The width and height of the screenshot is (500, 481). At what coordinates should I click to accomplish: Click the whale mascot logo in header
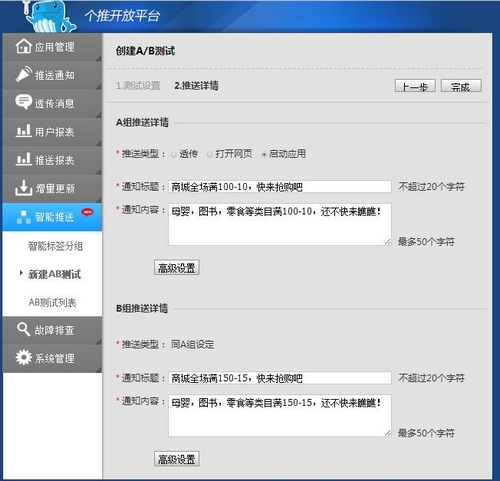click(48, 17)
